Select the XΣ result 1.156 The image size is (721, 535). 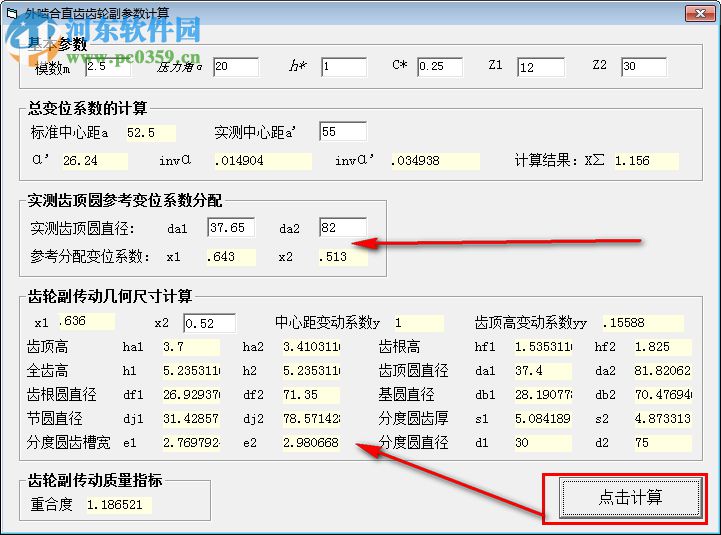[647, 161]
